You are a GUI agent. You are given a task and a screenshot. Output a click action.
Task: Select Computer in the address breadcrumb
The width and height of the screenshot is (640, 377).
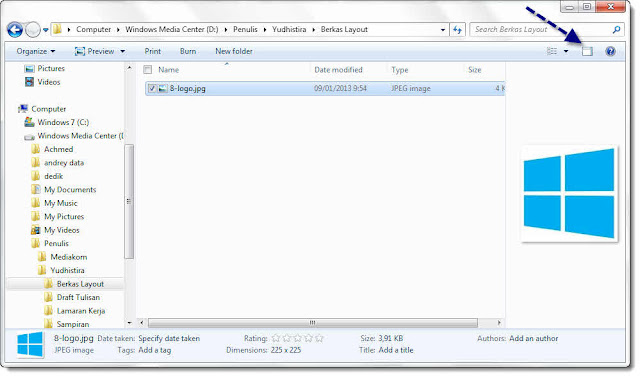[x=93, y=29]
